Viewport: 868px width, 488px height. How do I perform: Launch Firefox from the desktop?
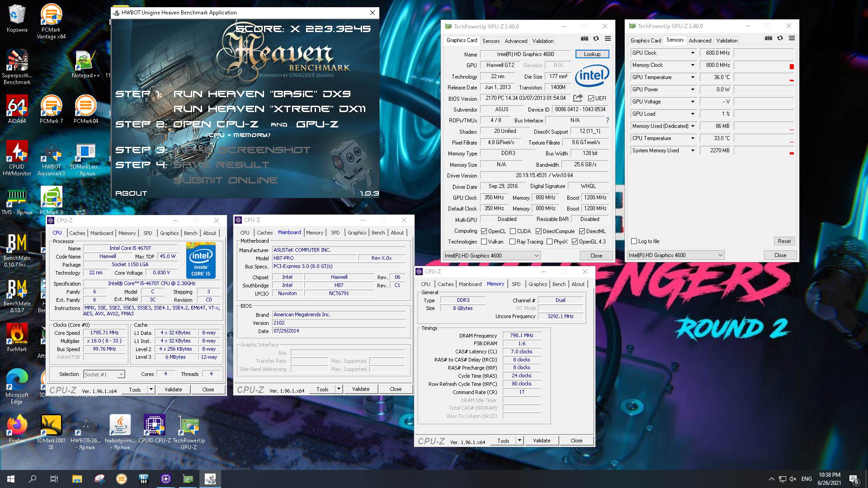tap(17, 428)
